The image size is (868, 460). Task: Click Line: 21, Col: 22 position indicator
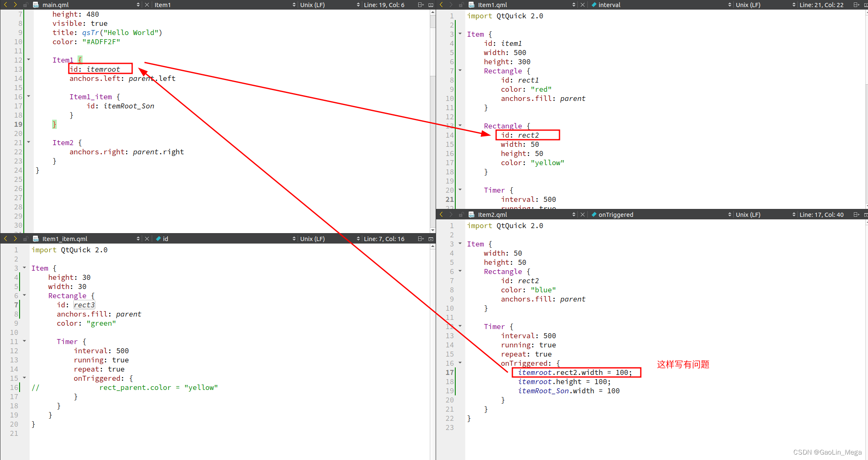point(821,5)
